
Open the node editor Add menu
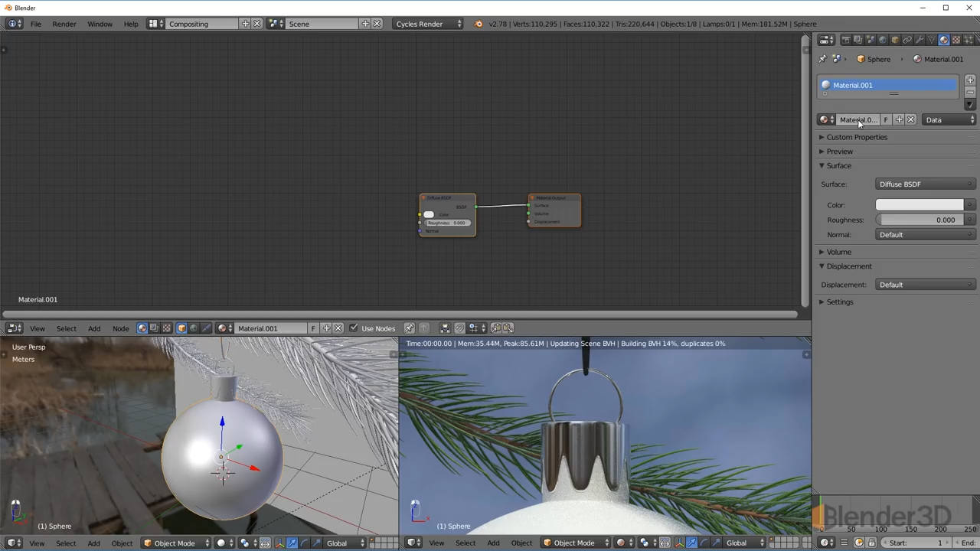94,328
